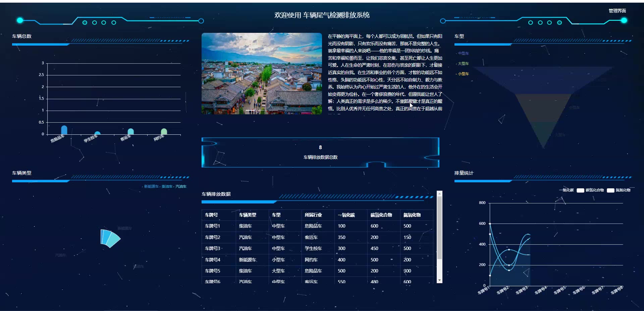Click carousel previous arrow on town photo
The width and height of the screenshot is (644, 311).
[212, 74]
